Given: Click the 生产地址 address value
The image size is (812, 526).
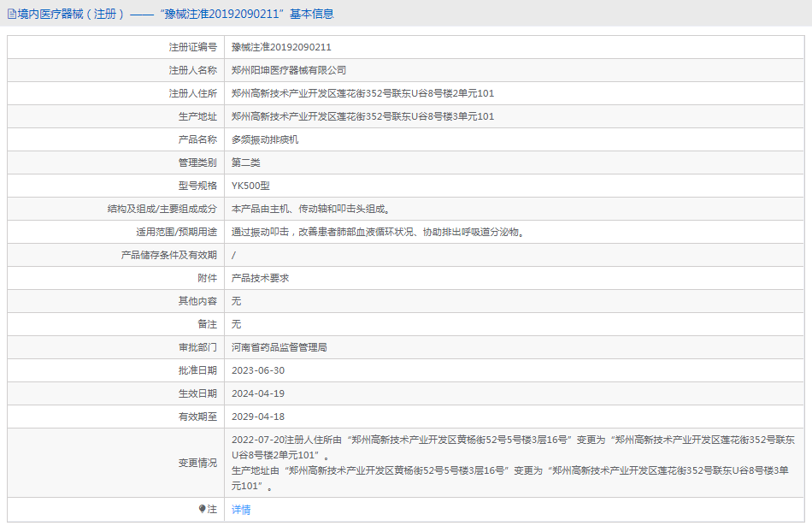Looking at the screenshot, I should pyautogui.click(x=362, y=116).
